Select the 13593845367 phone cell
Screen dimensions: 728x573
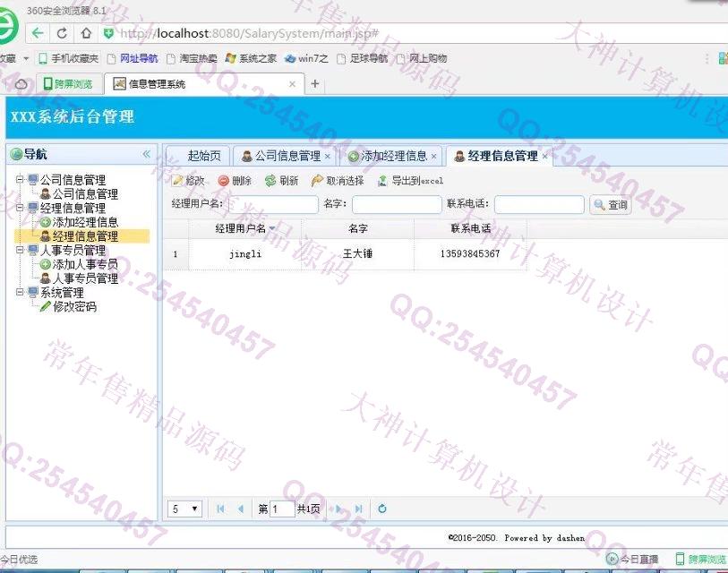tap(471, 254)
